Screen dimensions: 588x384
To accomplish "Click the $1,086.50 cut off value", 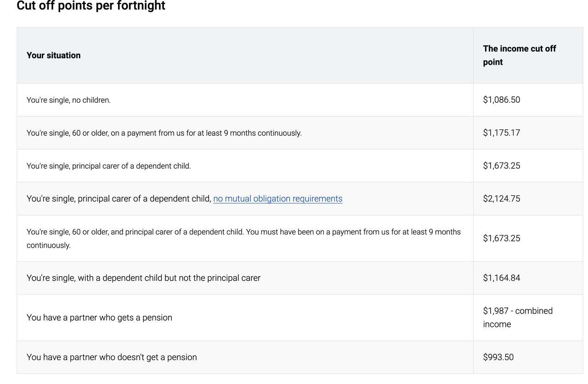I will click(x=501, y=100).
